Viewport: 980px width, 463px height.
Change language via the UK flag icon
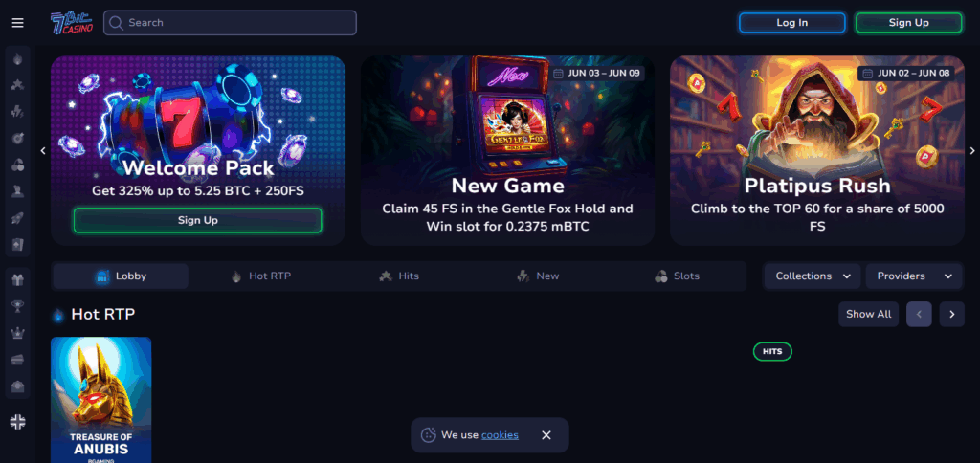click(x=17, y=422)
